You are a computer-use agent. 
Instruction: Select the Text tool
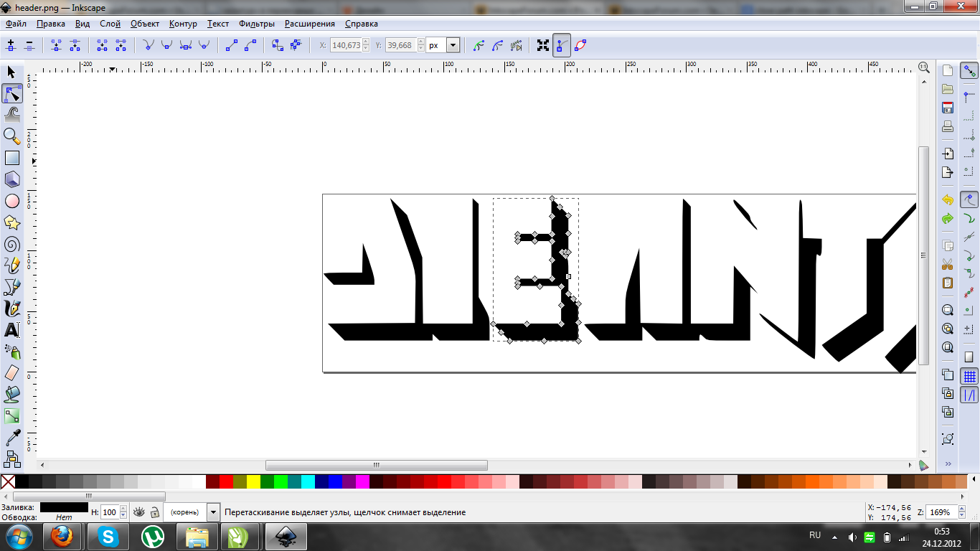(x=11, y=330)
